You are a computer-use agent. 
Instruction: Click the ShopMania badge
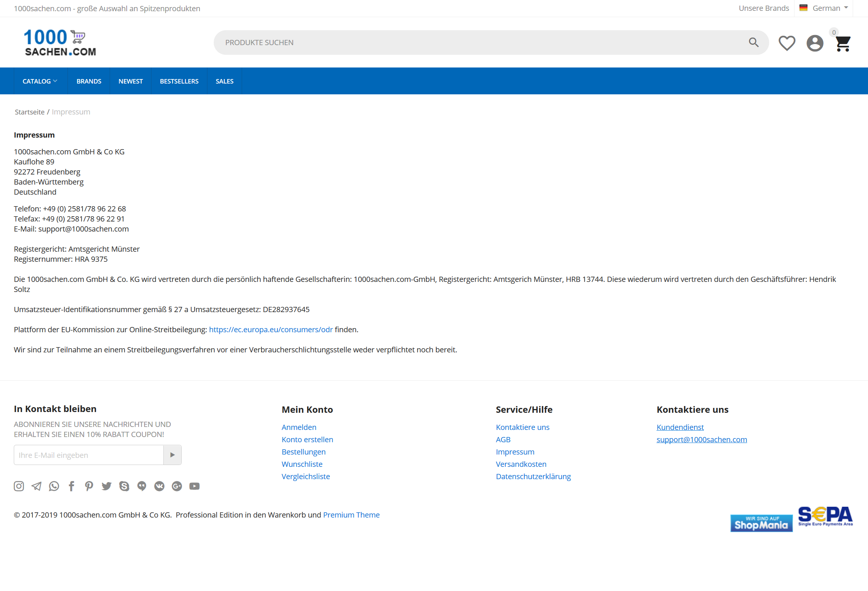pos(761,523)
